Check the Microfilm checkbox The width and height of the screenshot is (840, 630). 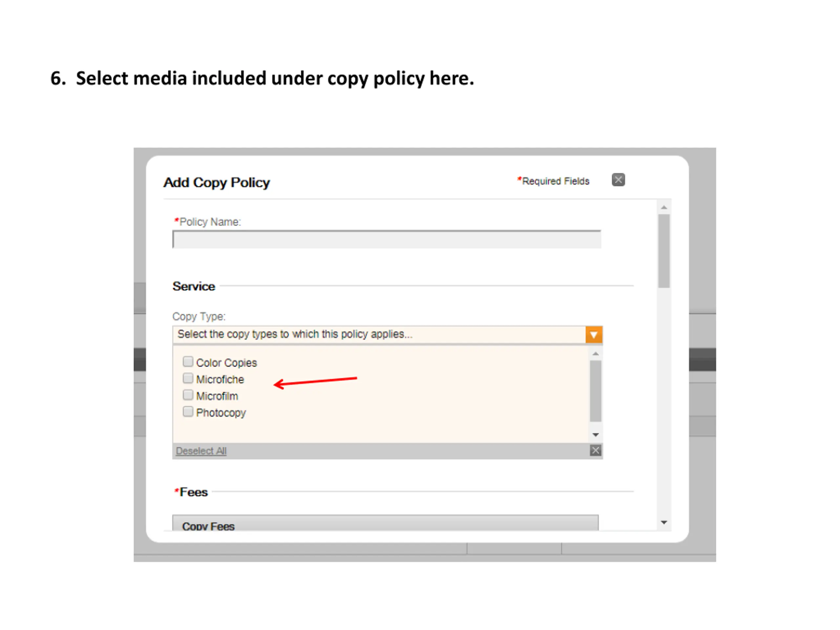(x=188, y=395)
